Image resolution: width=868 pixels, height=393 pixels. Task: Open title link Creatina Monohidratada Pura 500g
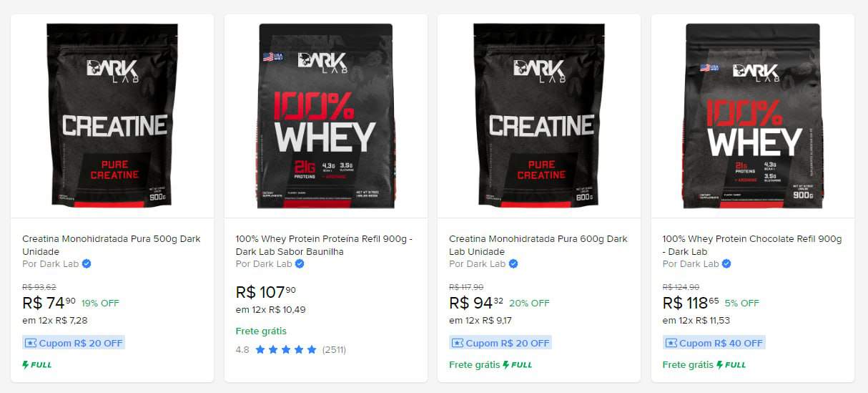[112, 245]
